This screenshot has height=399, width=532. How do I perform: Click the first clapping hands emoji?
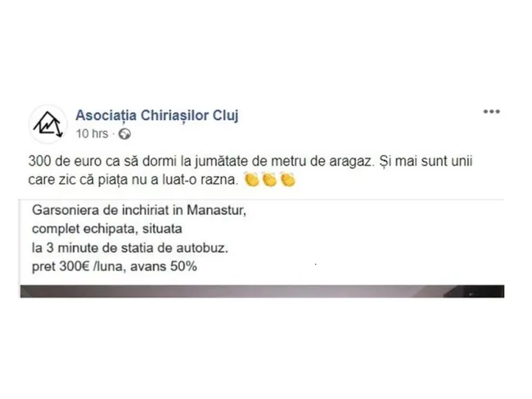click(251, 180)
